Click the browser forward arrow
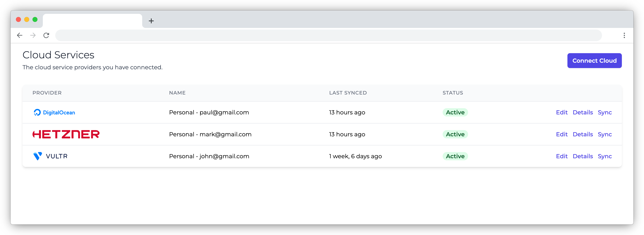 [x=33, y=35]
